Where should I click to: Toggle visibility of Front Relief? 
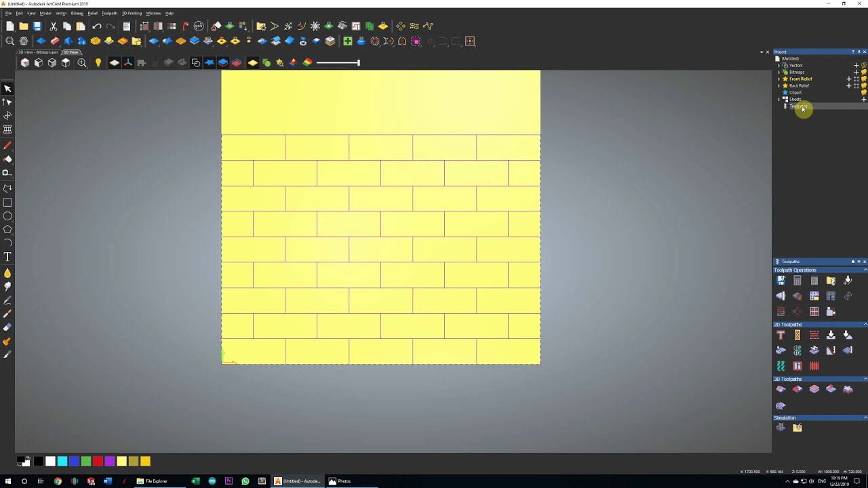click(x=864, y=79)
